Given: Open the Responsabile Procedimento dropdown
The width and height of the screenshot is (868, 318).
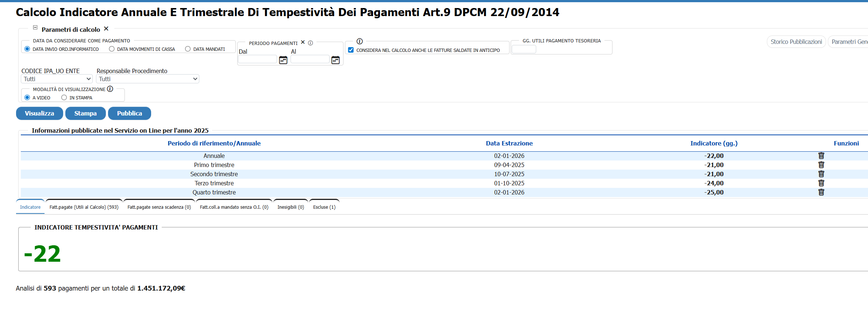Looking at the screenshot, I should [147, 79].
